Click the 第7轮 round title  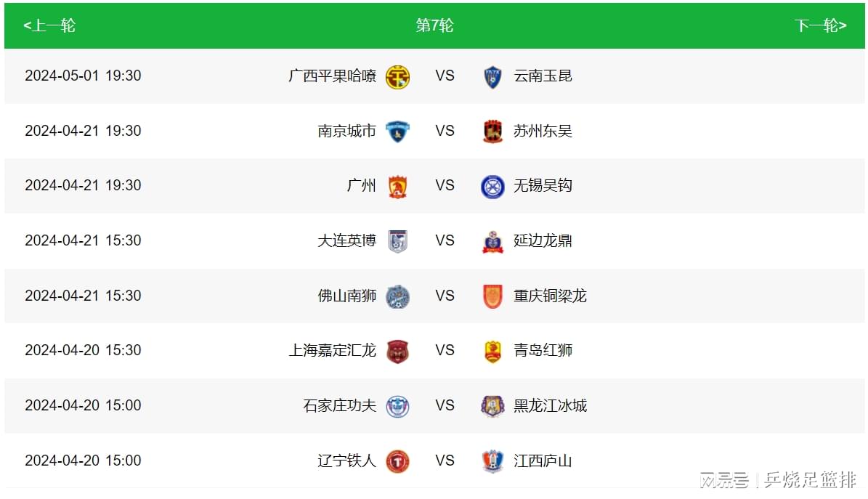434,25
